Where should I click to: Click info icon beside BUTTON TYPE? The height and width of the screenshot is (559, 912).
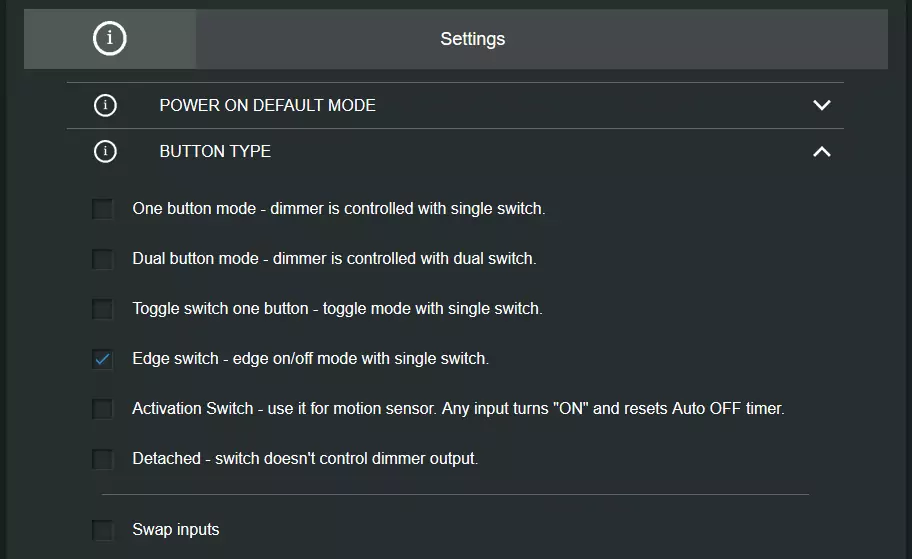(105, 151)
